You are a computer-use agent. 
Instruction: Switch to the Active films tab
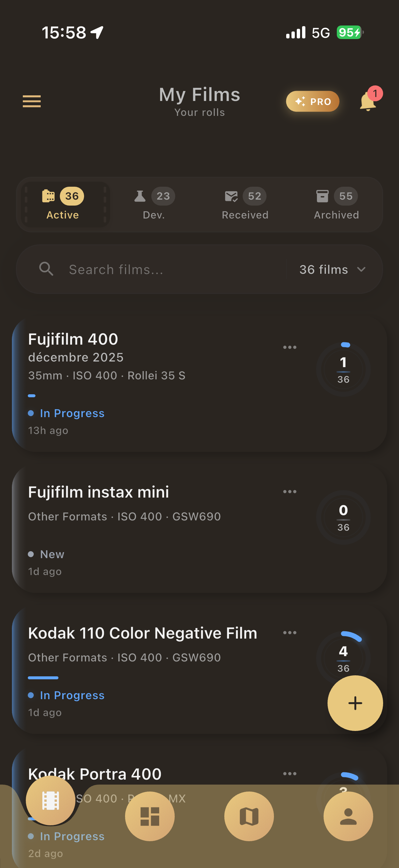click(x=63, y=205)
